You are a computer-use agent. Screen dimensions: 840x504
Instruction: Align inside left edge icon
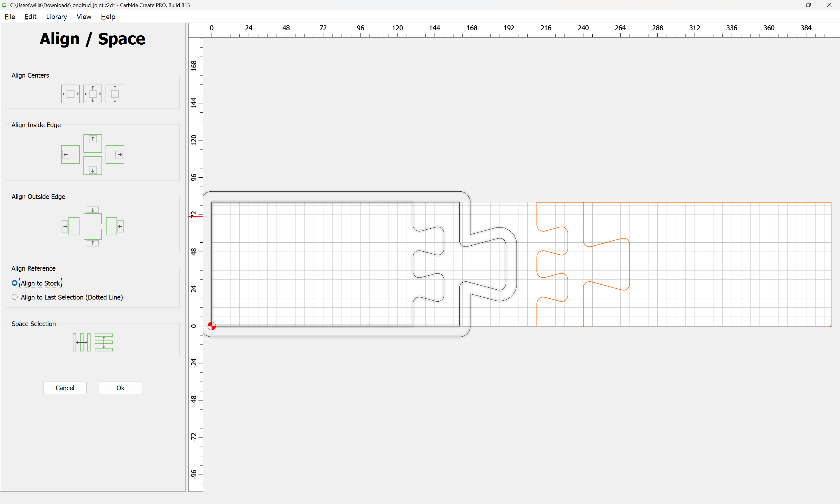click(x=70, y=155)
